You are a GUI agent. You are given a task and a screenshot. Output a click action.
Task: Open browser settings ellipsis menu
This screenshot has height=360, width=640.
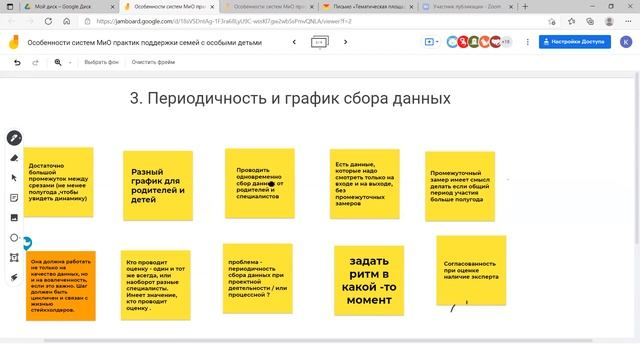pyautogui.click(x=628, y=22)
